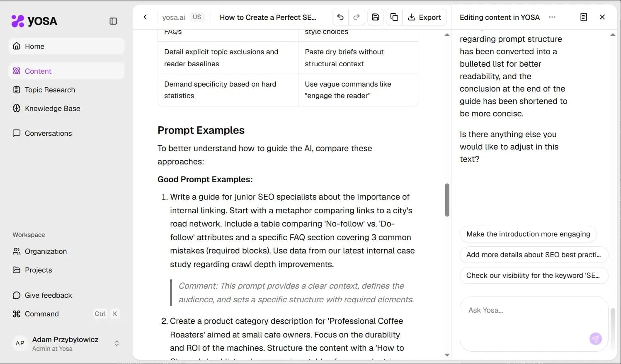
Task: Click the document title 'How to Create a Perfect SE...'
Action: (x=268, y=17)
